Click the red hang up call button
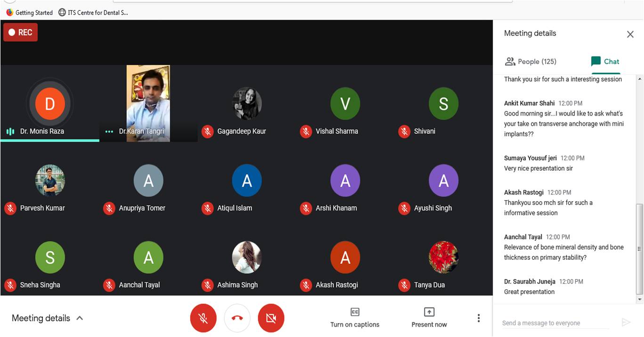The width and height of the screenshot is (644, 337). 237,318
